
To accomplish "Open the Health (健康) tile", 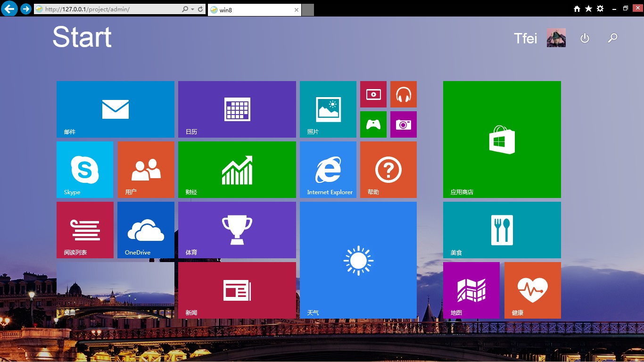I will [533, 290].
